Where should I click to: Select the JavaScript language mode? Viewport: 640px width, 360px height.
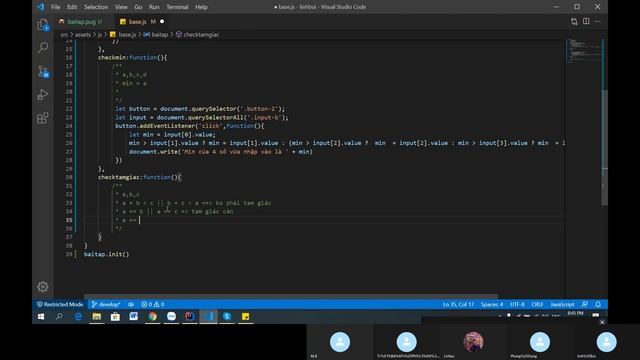coord(562,304)
